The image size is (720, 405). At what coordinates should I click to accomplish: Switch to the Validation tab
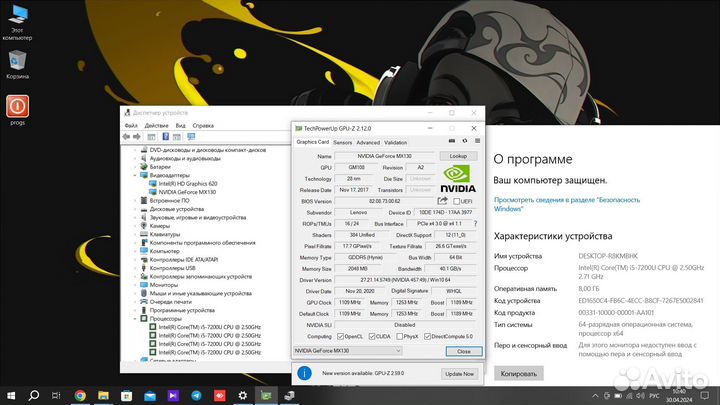(x=395, y=143)
